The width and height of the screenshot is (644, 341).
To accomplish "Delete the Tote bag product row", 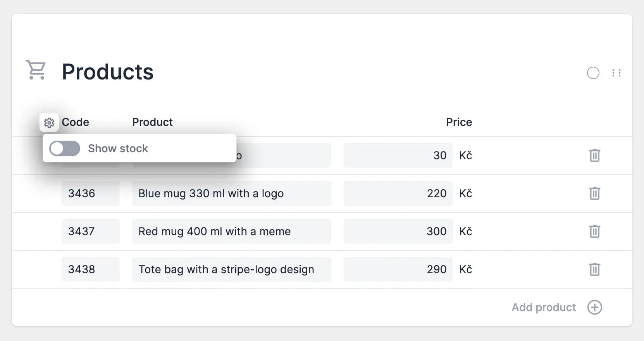I will coord(594,269).
